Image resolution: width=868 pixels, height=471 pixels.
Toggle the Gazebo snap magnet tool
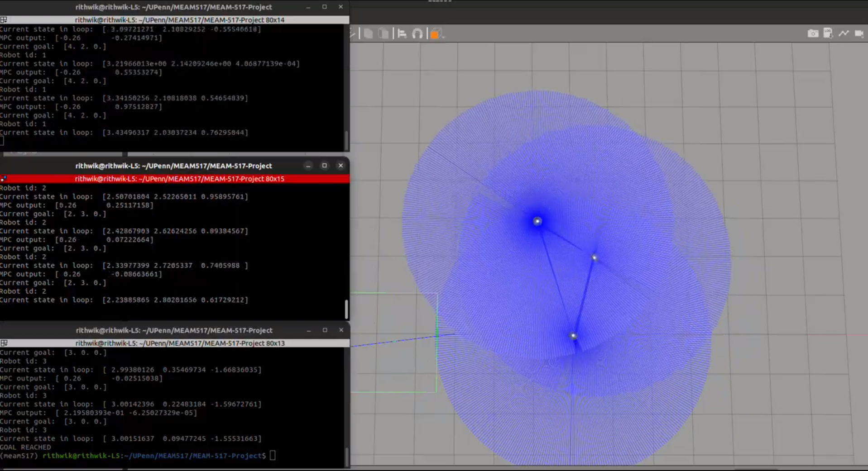tap(417, 33)
